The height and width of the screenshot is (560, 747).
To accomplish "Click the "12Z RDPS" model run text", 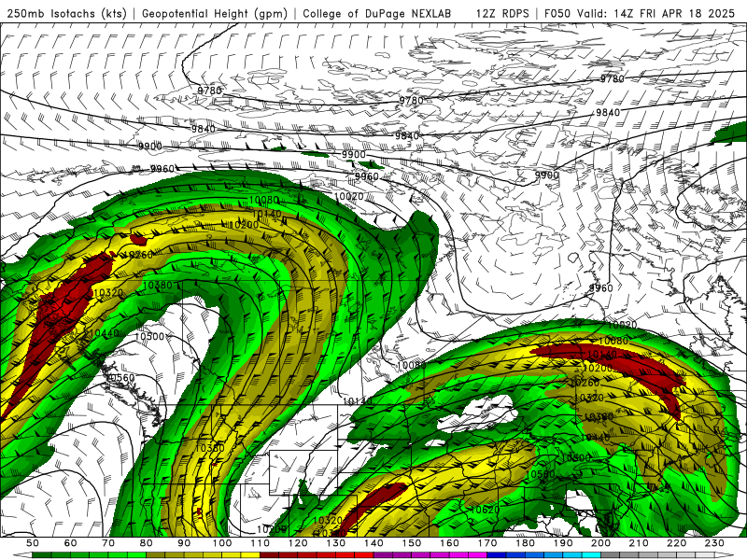I will tap(502, 13).
